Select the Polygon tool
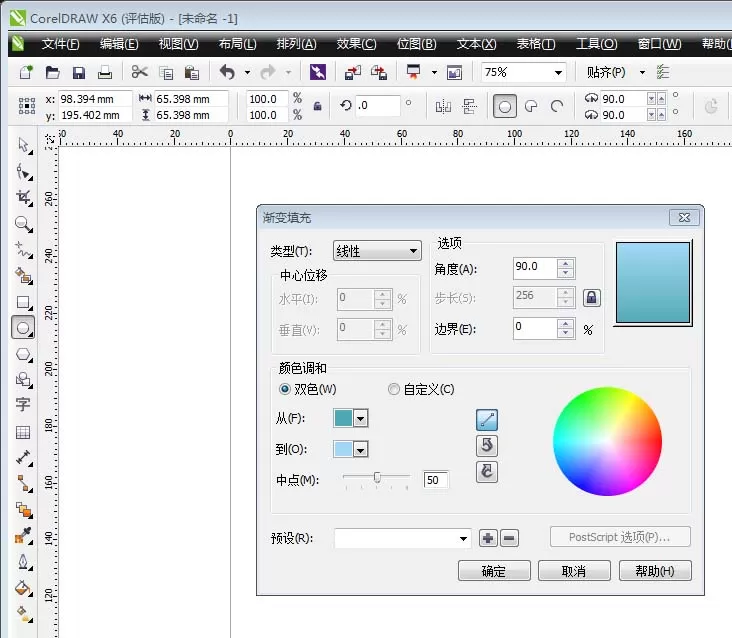Screen dimensions: 732x638 click(x=23, y=355)
